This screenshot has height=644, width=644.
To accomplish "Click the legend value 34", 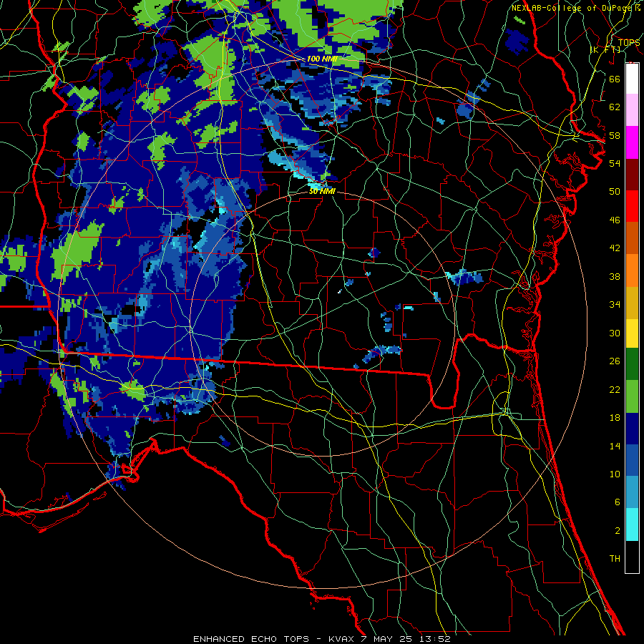I will pyautogui.click(x=615, y=304).
